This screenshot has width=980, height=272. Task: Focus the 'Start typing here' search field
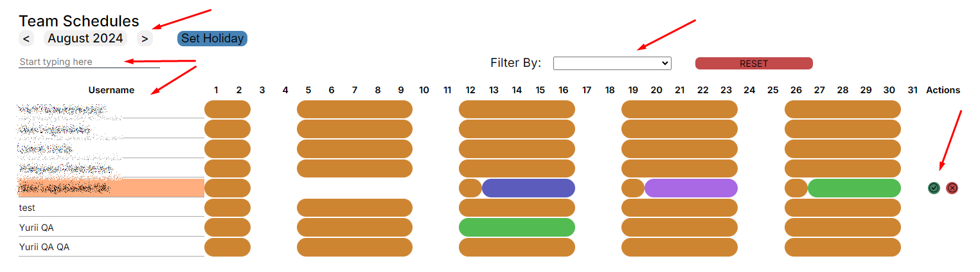[89, 62]
